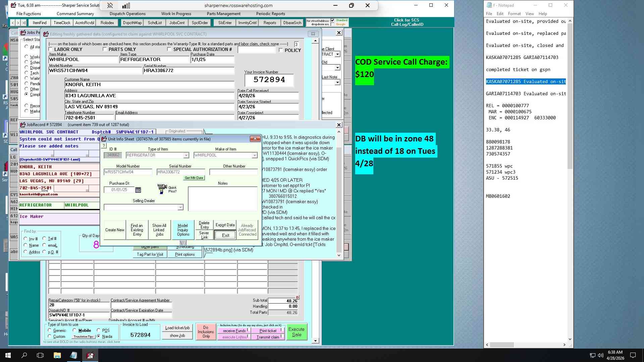Open the Dispatch Operations menu

point(127,14)
